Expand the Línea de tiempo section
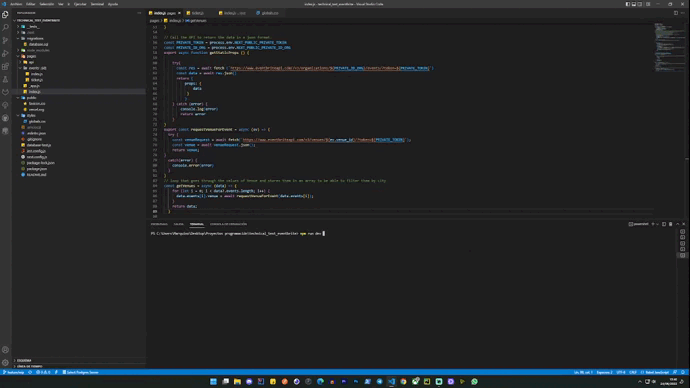 click(29, 366)
